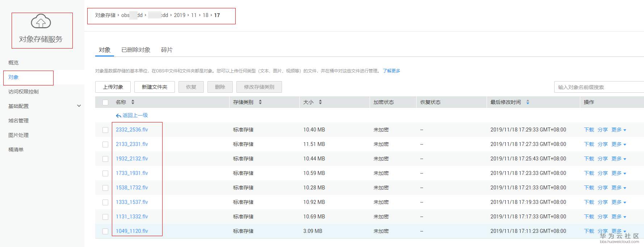
Task: Go to 2019 folder in breadcrumb
Action: tap(180, 15)
